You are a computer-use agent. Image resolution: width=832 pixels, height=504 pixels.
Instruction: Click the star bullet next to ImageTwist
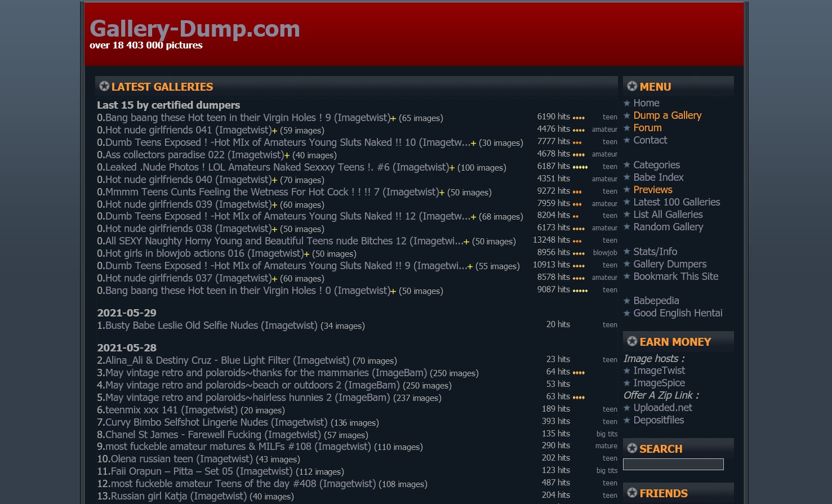point(626,371)
